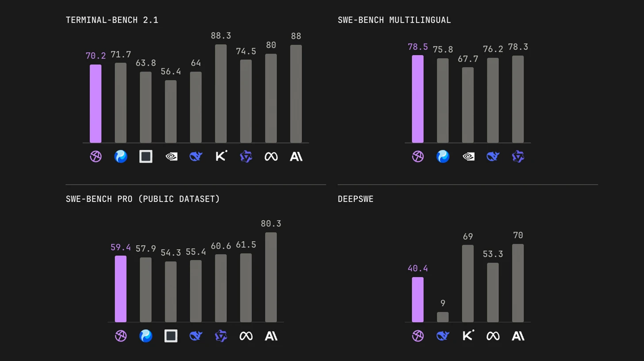Select purple logo in SWE-Bench Pro chart
This screenshot has height=361, width=644.
click(121, 336)
